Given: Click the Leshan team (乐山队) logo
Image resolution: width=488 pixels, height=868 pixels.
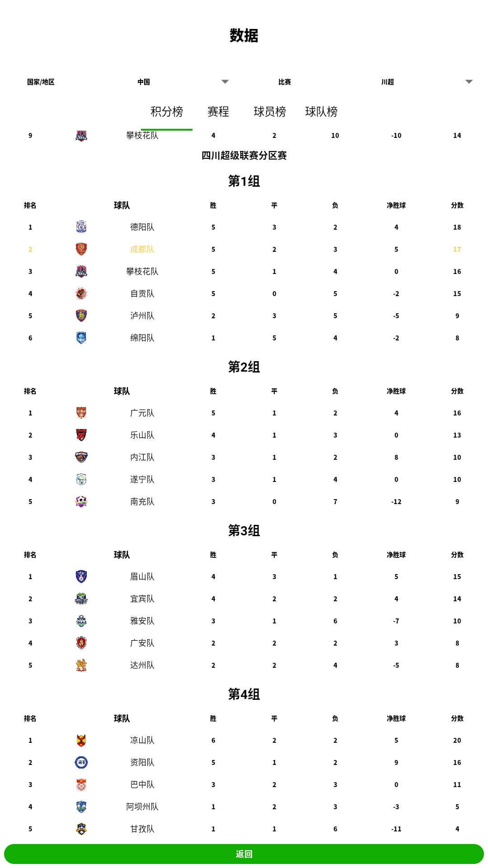Looking at the screenshot, I should [x=81, y=435].
